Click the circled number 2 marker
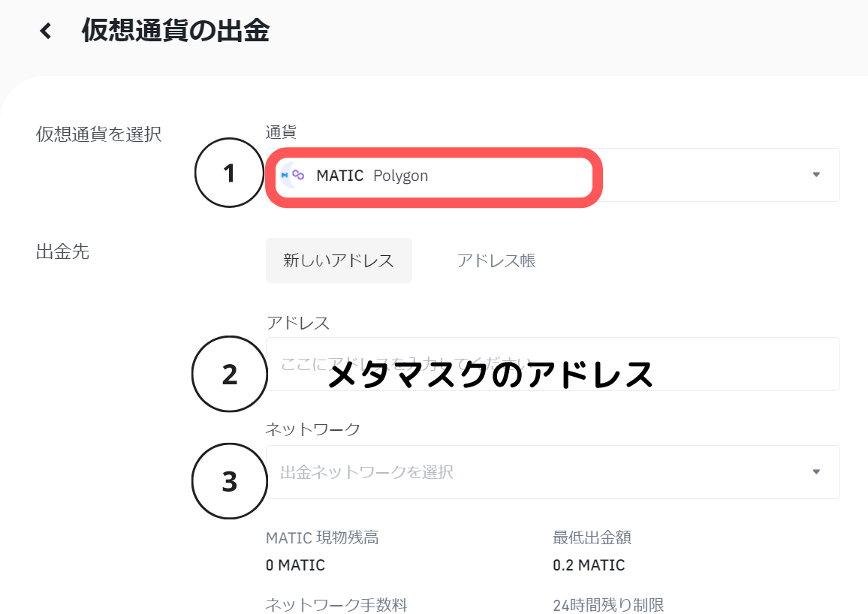Screen dimensions: 868x614 (x=230, y=374)
